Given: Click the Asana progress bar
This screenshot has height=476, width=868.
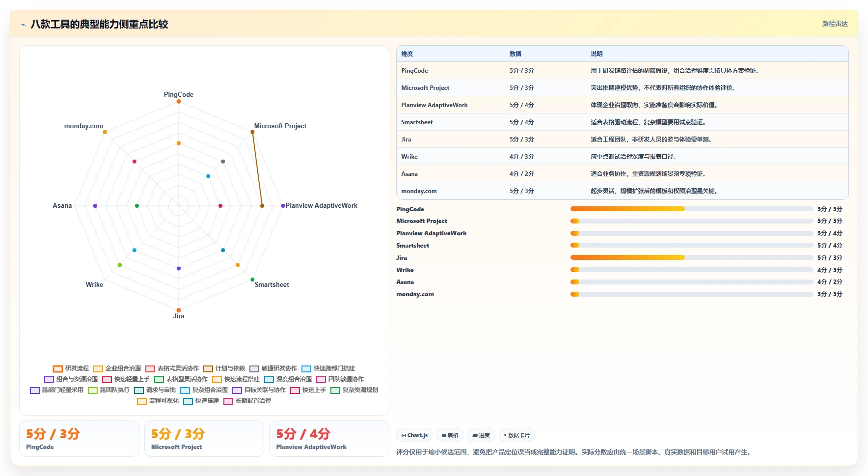Looking at the screenshot, I should point(692,282).
